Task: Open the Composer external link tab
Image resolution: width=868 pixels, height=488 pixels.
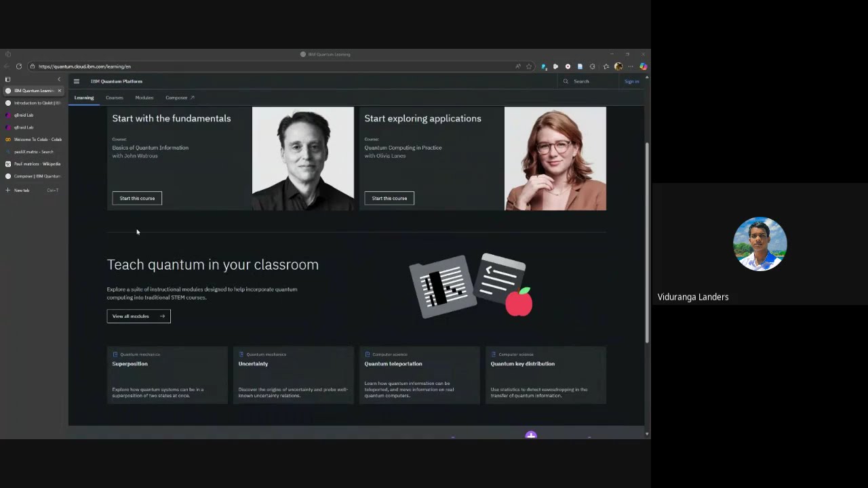Action: click(x=180, y=98)
